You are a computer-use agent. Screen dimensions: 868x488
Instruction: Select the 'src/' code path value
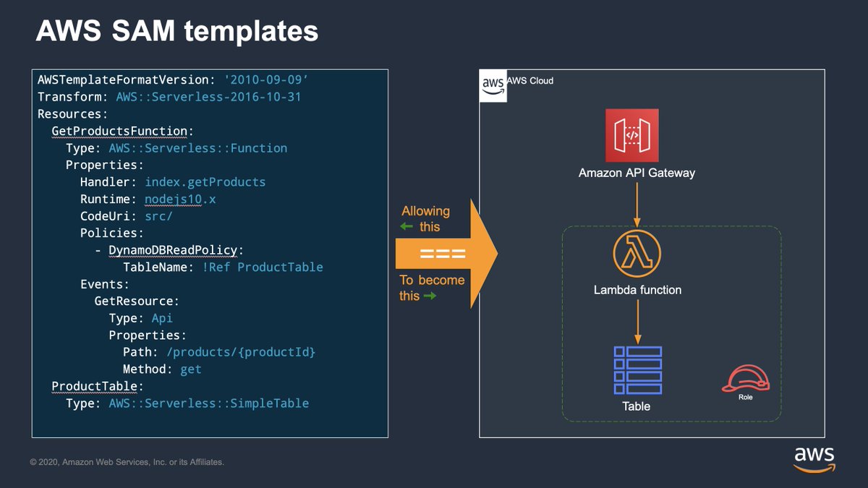point(158,216)
